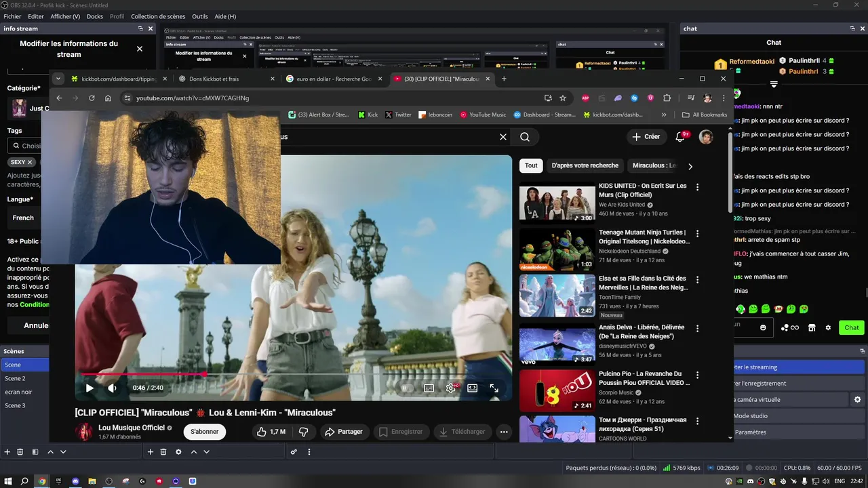The image size is (868, 488).
Task: Click the green Chat send button
Action: (x=852, y=328)
